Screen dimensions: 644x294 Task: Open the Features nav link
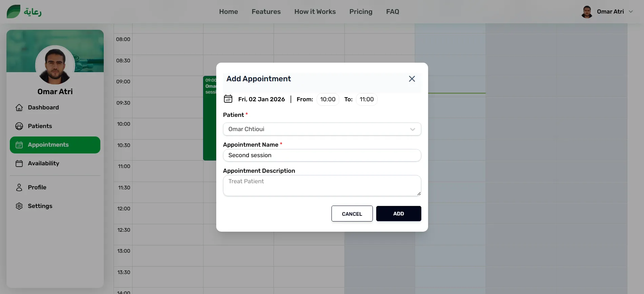tap(266, 12)
